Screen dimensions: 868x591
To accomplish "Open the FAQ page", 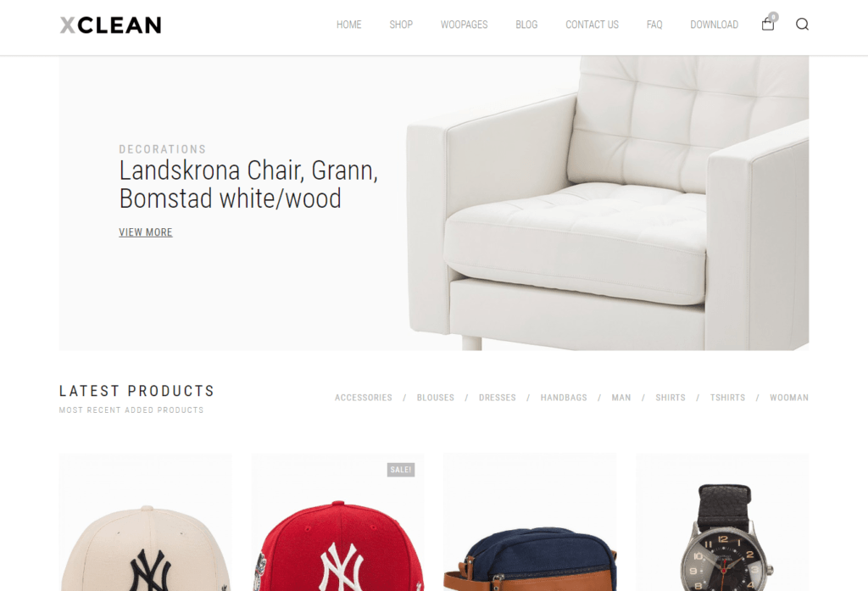I will click(654, 25).
